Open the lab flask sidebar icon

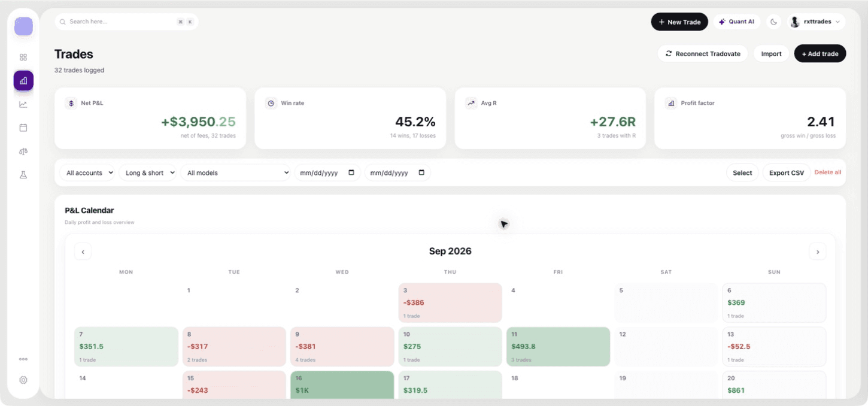point(23,175)
